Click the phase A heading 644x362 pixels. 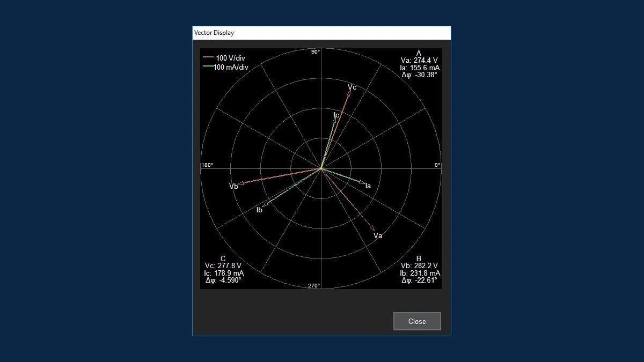tap(419, 53)
